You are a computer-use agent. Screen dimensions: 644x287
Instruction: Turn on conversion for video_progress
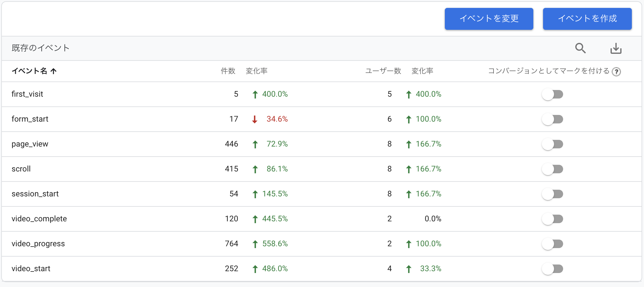[552, 244]
